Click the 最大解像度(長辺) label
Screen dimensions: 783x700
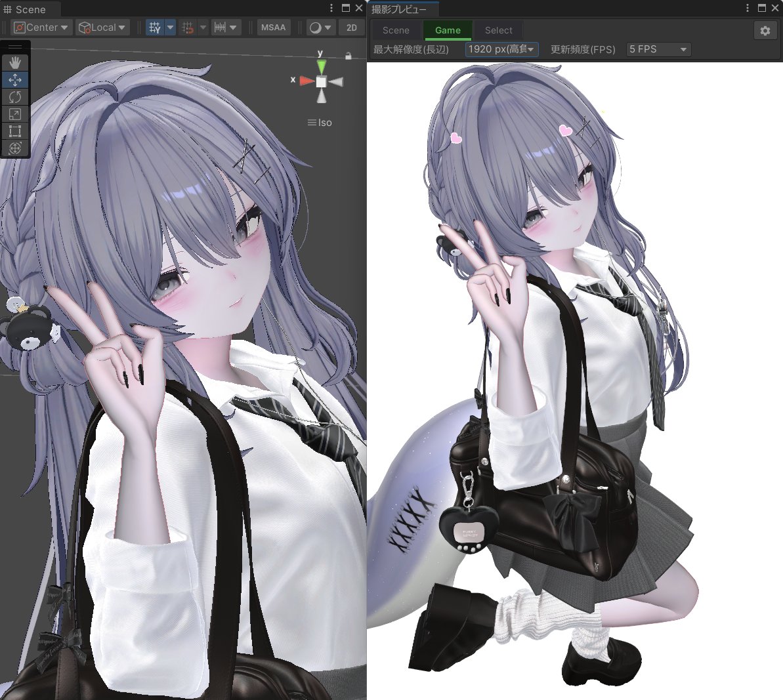411,49
